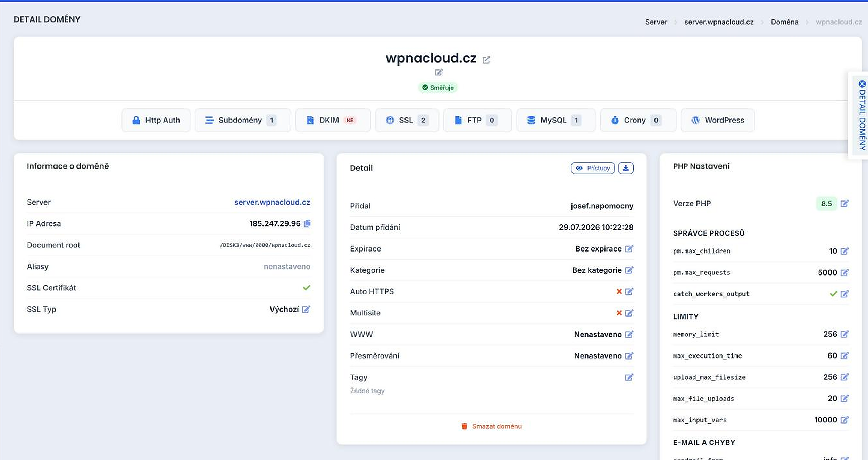Edit the Přesměrování setting

(629, 356)
